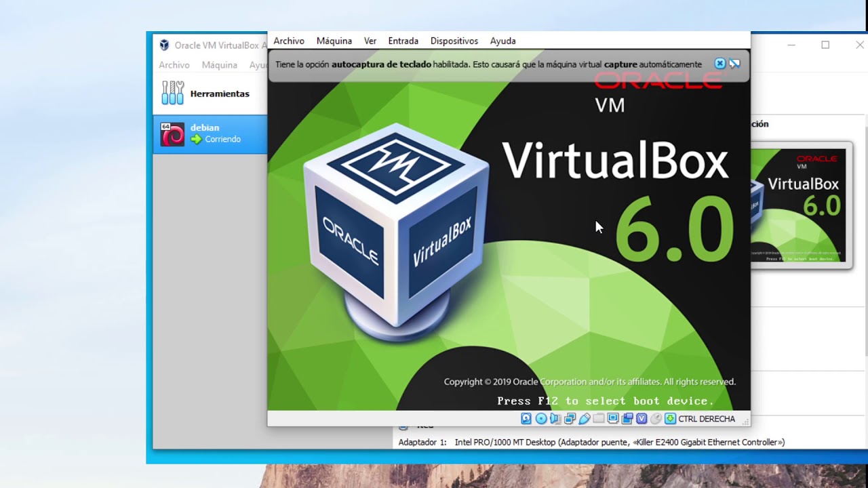This screenshot has height=488, width=868.
Task: Click the CTRL DERECHA host key label
Action: point(707,419)
